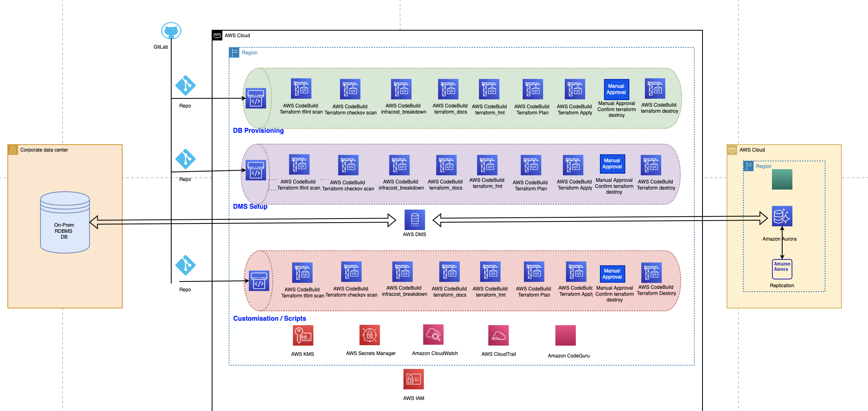Screen dimensions: 868x411
Task: Select the Amazon CloudWatch icon
Action: coord(433,335)
